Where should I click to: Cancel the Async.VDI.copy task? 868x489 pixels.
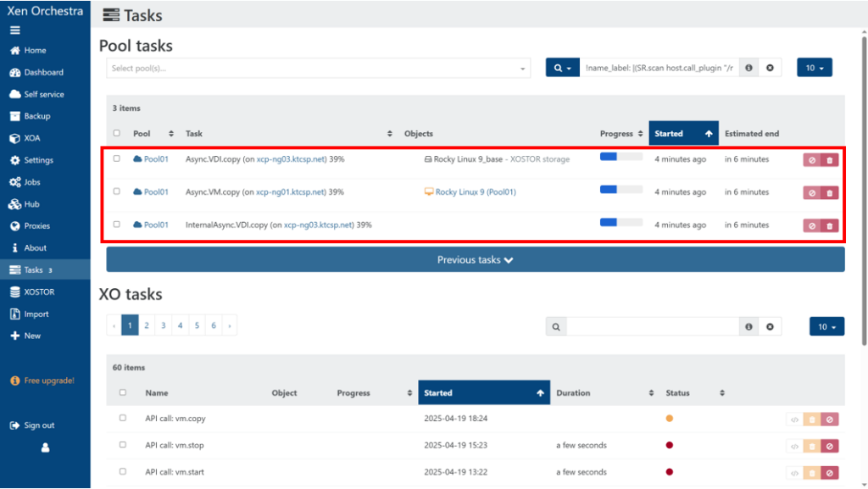point(812,159)
